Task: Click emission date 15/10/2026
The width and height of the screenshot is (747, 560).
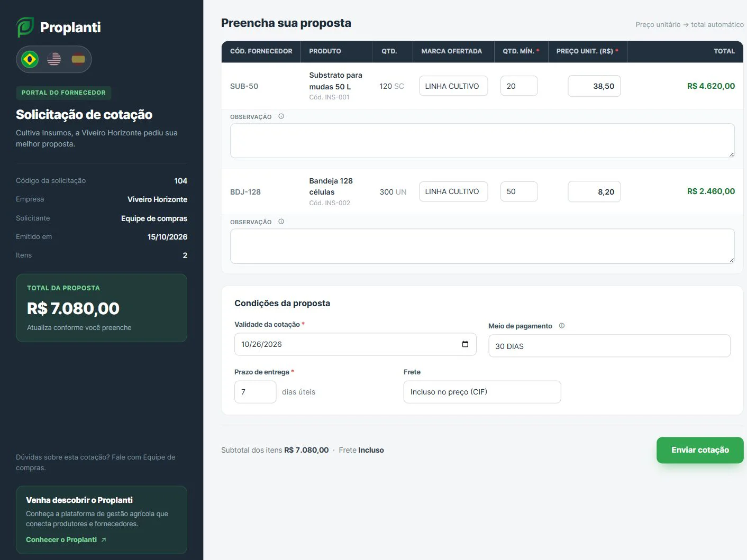Action: [167, 237]
